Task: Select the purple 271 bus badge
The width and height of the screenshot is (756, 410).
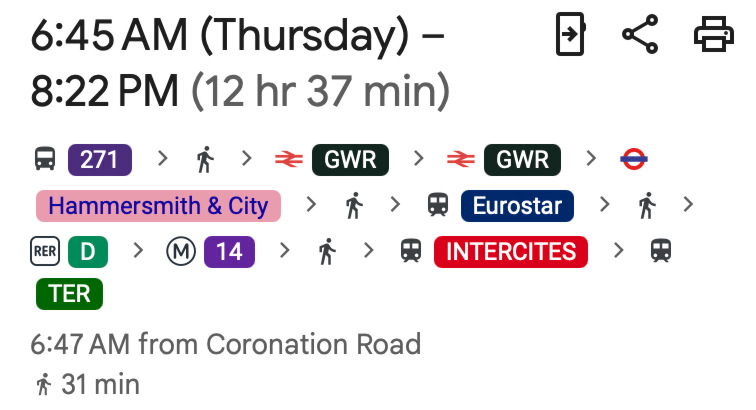Action: [x=99, y=159]
